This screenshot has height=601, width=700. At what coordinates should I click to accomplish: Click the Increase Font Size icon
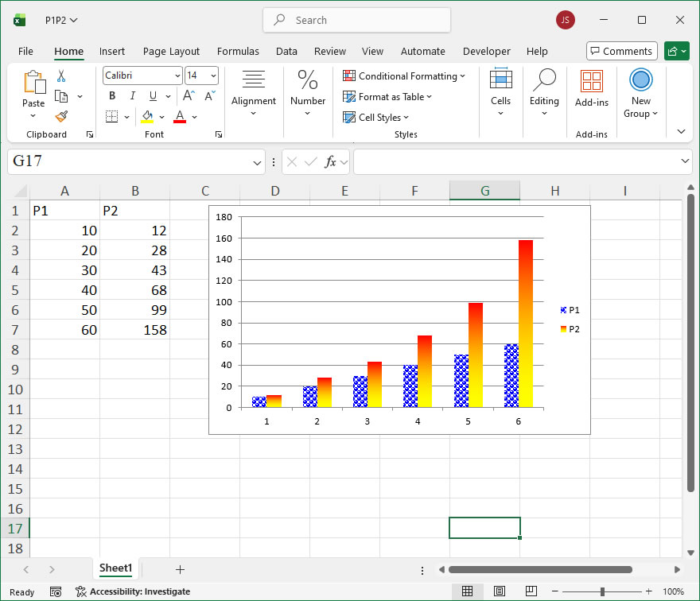pos(189,96)
